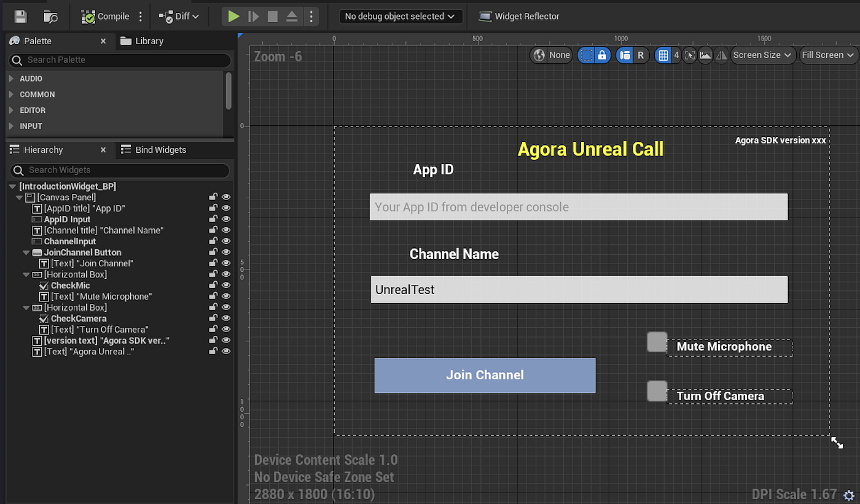Open DPI scale settings gear icon
This screenshot has width=860, height=504.
(x=848, y=494)
